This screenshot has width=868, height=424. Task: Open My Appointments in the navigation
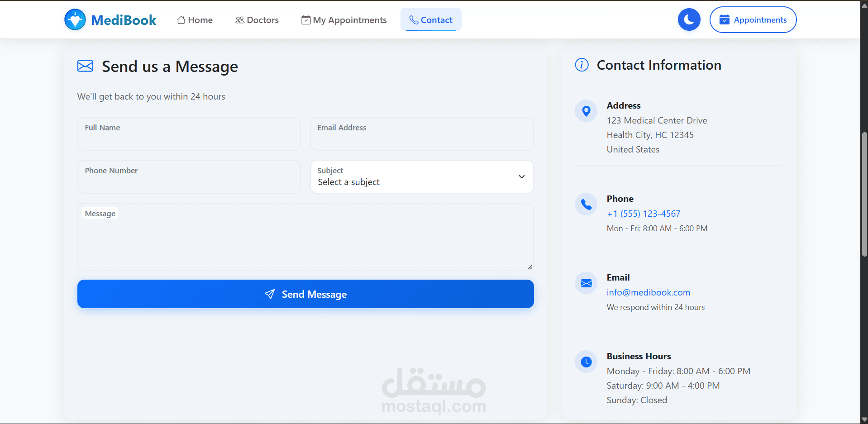(x=344, y=20)
